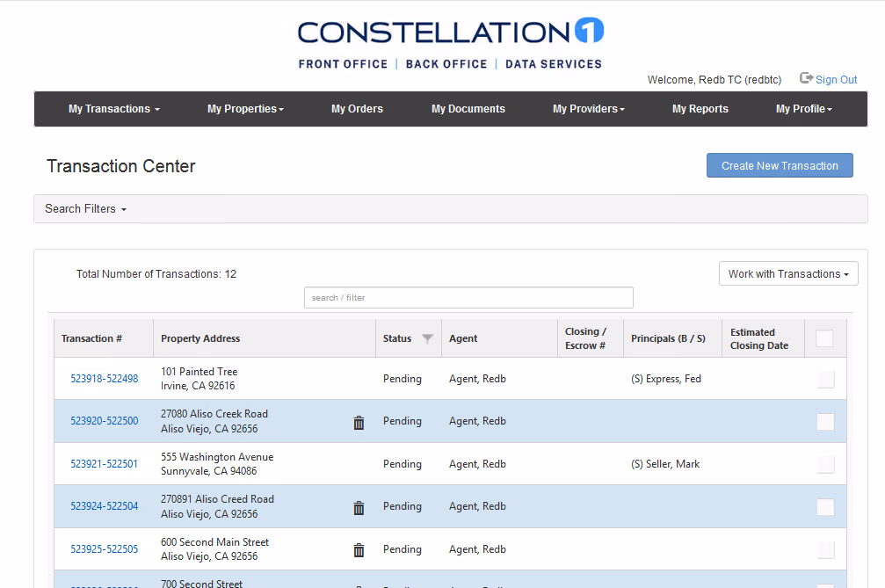Image resolution: width=885 pixels, height=588 pixels.
Task: Sort by Transaction # column header
Action: 91,338
